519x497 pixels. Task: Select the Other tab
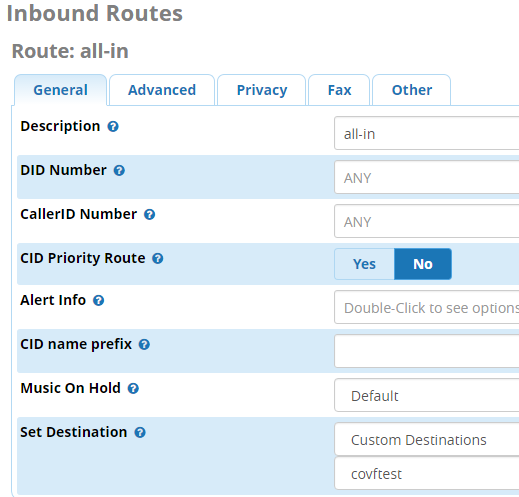pyautogui.click(x=412, y=90)
